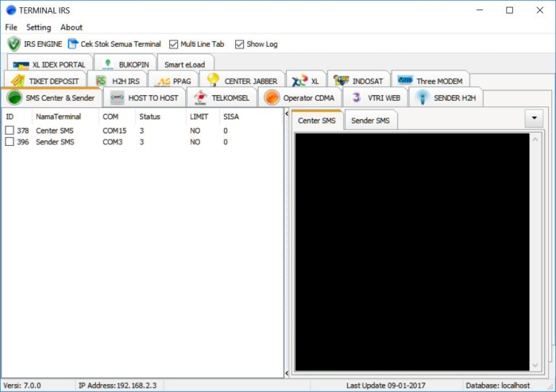Click the TERMINAL IRS title bar app icon
This screenshot has width=556, height=392.
(x=11, y=10)
